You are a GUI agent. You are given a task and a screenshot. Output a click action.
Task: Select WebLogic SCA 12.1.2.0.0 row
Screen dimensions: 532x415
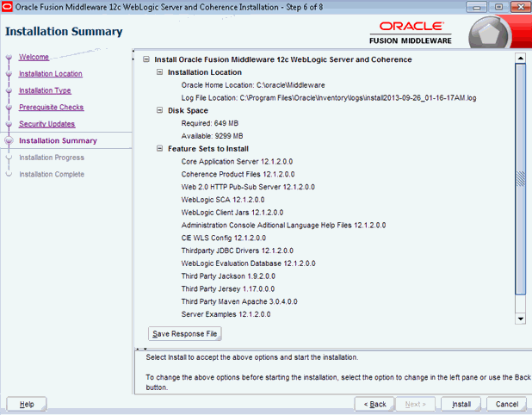point(223,200)
